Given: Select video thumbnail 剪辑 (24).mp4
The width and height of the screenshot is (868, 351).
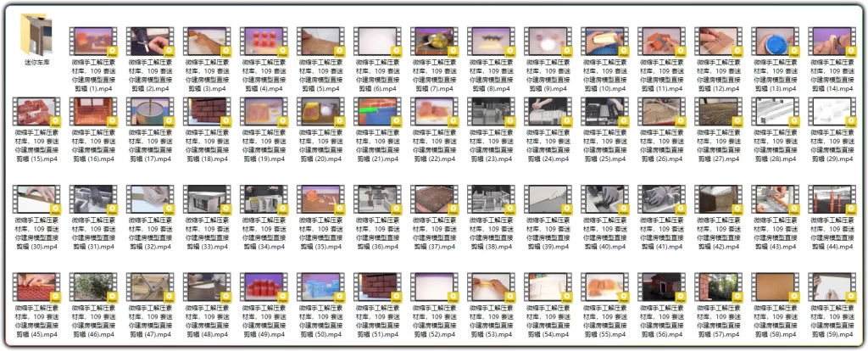Looking at the screenshot, I should point(548,112).
